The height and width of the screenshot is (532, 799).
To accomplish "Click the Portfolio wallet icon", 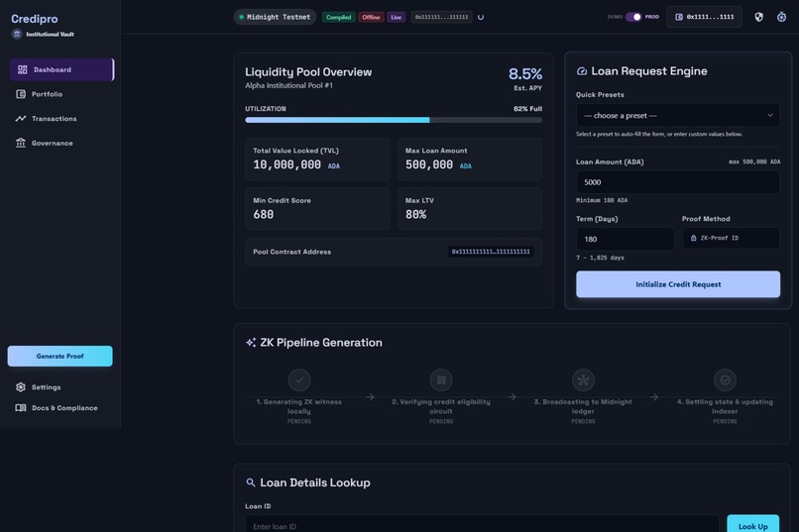I will [x=21, y=94].
